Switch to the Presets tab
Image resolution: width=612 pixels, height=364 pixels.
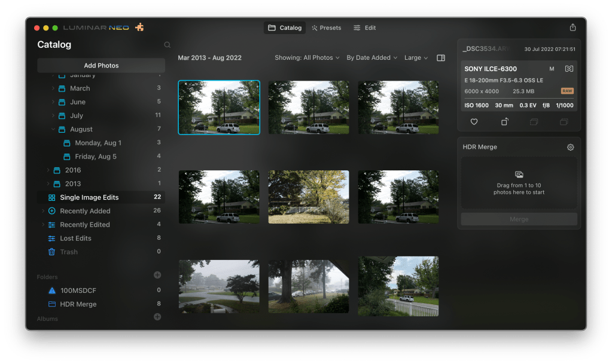click(326, 28)
